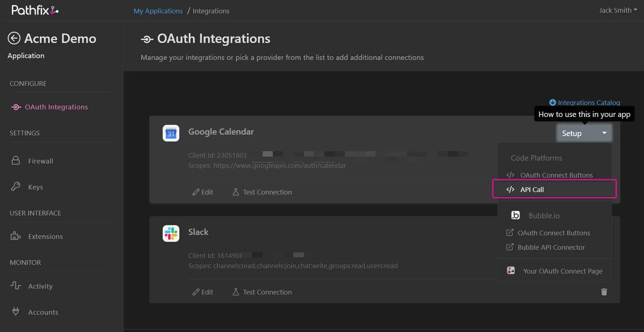The image size is (644, 332).
Task: Click the Slack scopes text line
Action: point(293,266)
